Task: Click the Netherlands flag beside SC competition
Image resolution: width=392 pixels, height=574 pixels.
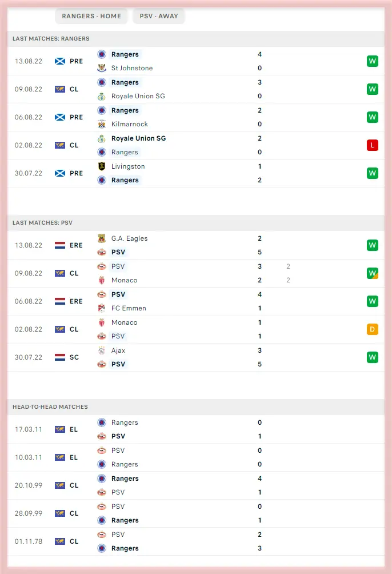Action: 59,357
